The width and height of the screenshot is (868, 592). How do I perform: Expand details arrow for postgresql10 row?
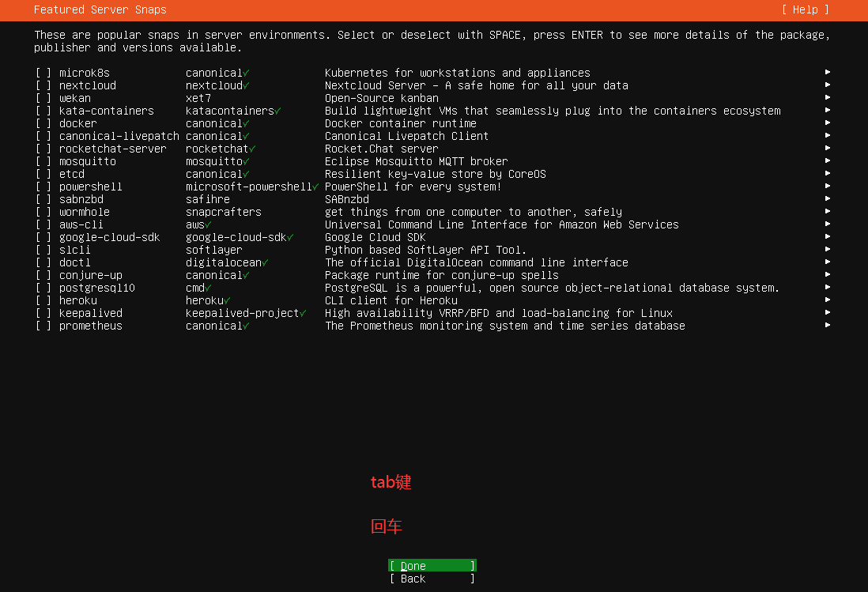pos(828,287)
